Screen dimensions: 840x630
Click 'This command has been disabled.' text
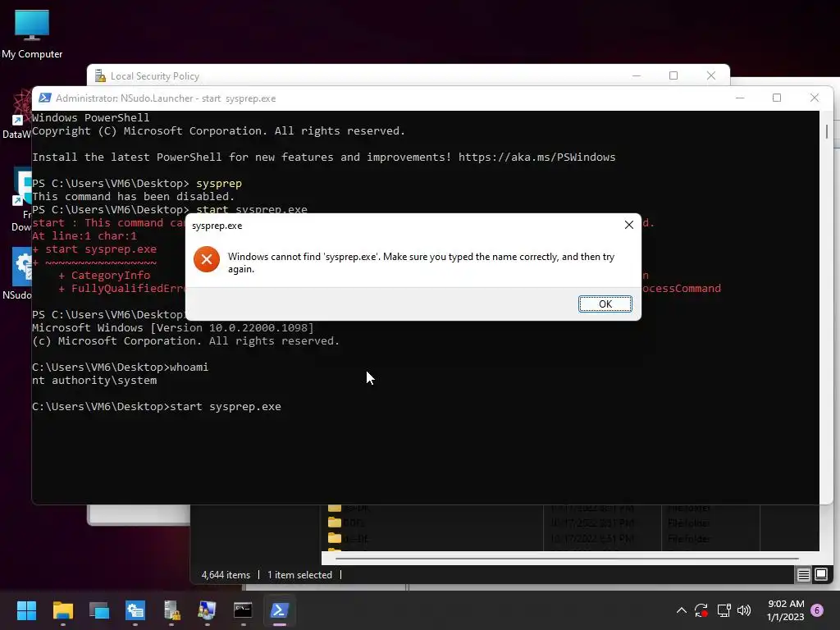134,197
